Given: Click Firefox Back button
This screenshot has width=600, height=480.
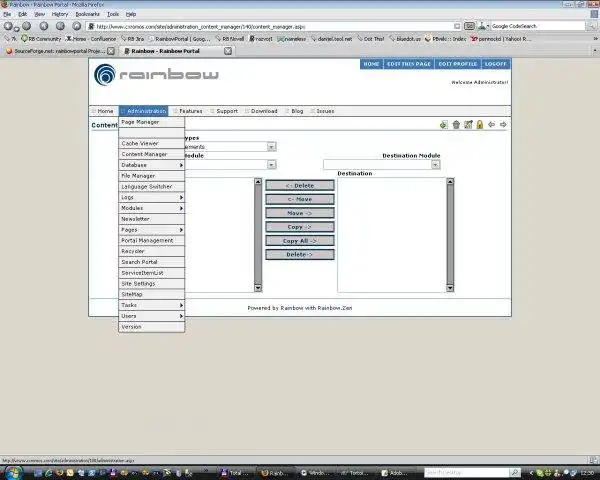Looking at the screenshot, I should [x=8, y=26].
